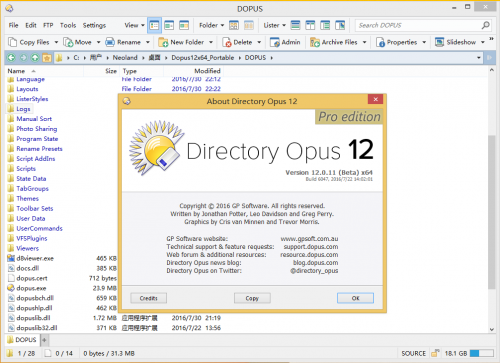Expand the Properties dropdown arrow

click(424, 42)
